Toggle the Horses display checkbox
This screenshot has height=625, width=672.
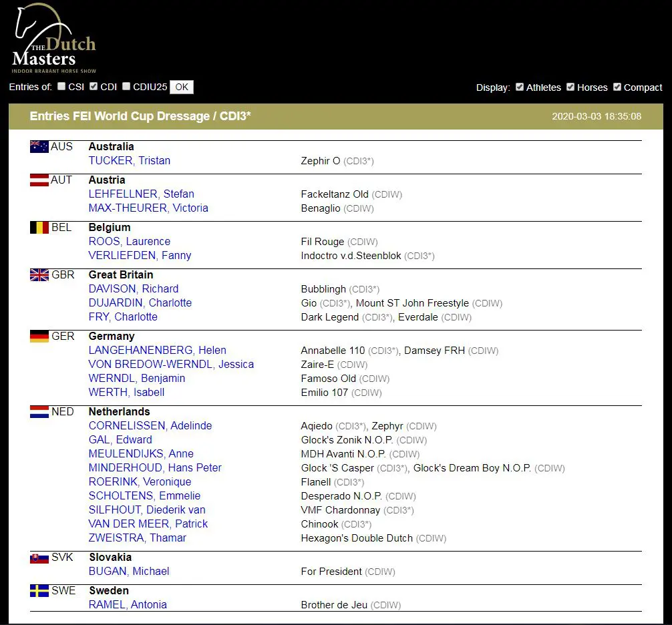click(570, 87)
